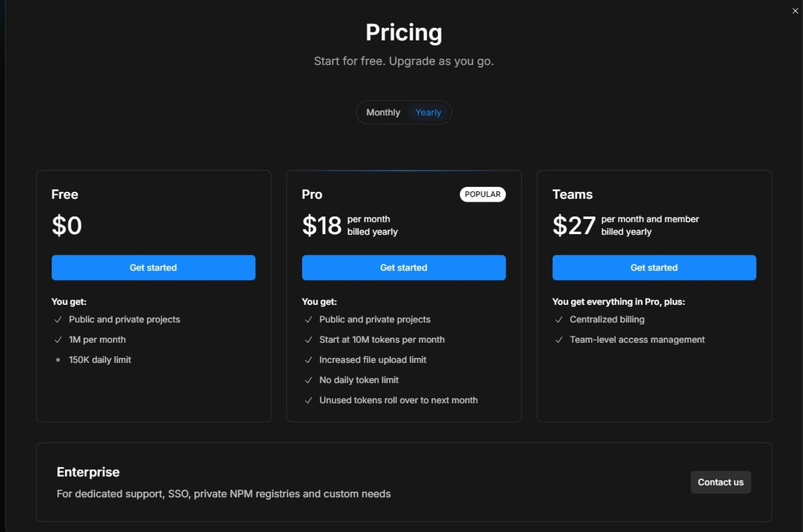
Task: Click the $18 Pro price text
Action: pos(322,225)
